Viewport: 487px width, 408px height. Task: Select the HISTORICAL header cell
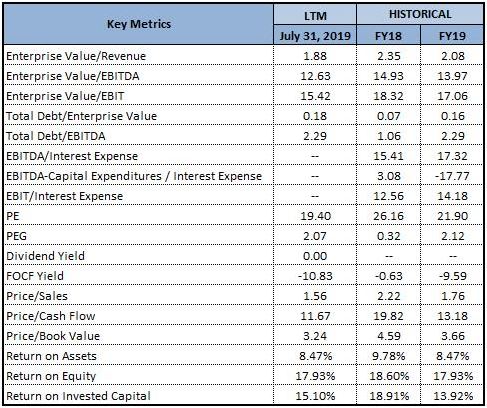coord(420,14)
